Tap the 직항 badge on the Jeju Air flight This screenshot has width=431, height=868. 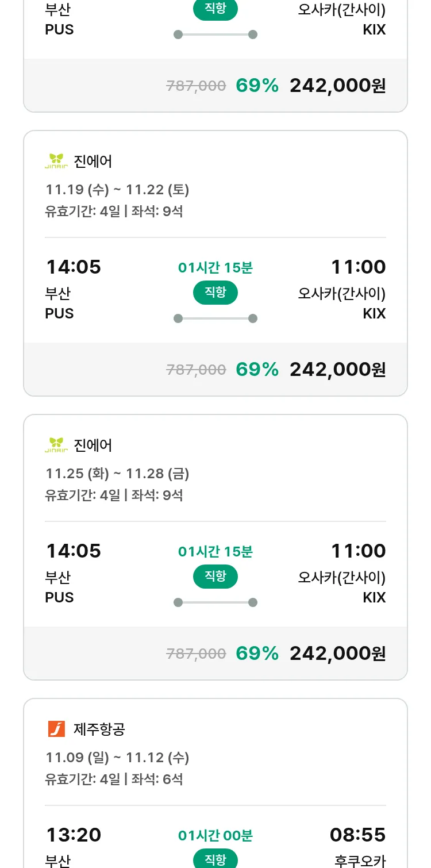(215, 859)
